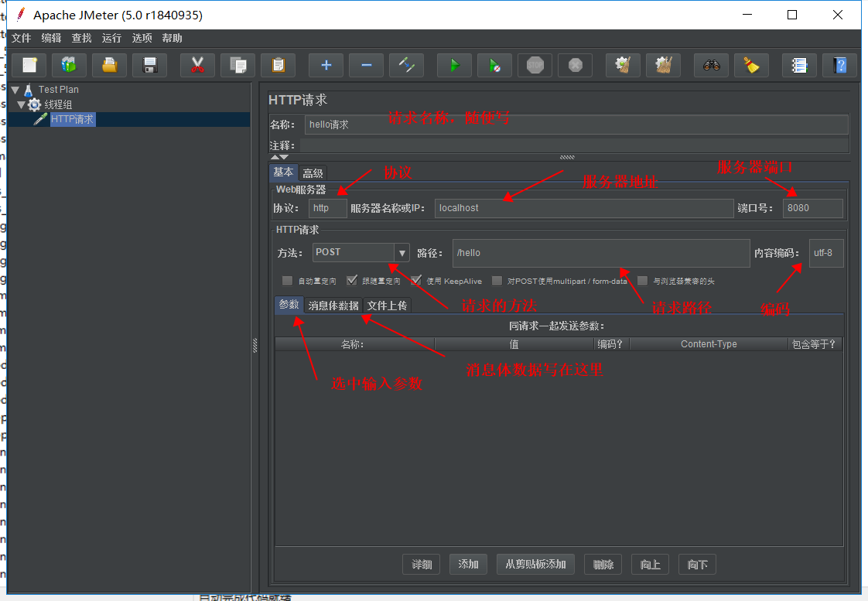The height and width of the screenshot is (601, 868).
Task: Open the 编辑 menu
Action: click(52, 38)
